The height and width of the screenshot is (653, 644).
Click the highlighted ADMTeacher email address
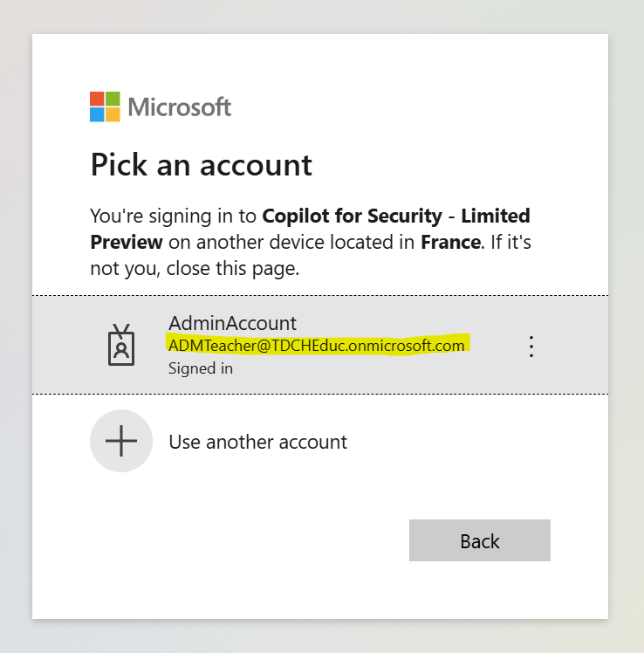point(317,345)
